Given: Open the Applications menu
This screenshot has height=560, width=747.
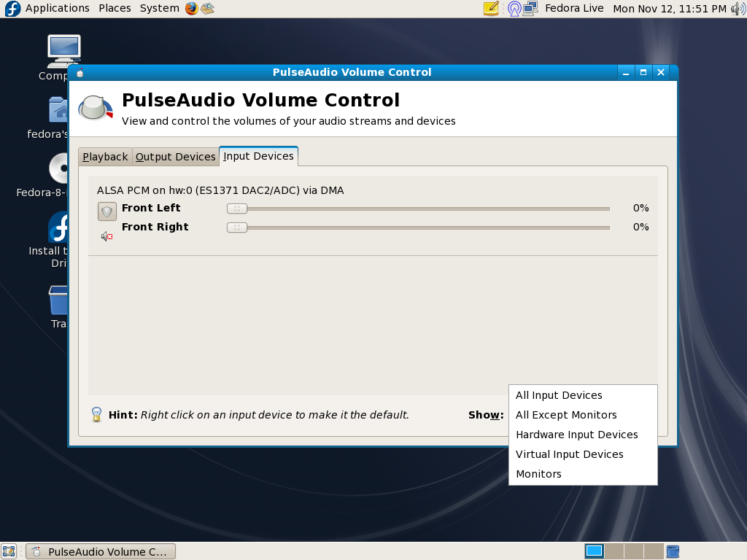Looking at the screenshot, I should click(57, 9).
